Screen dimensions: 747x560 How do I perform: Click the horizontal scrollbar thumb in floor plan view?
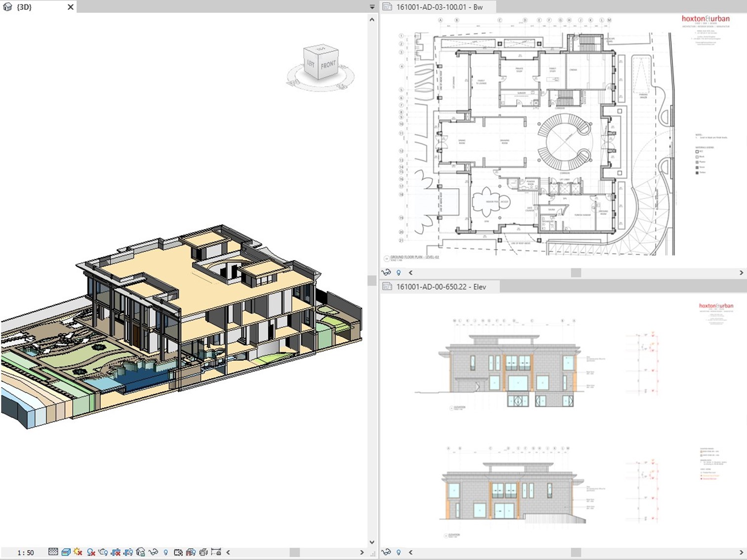click(576, 273)
